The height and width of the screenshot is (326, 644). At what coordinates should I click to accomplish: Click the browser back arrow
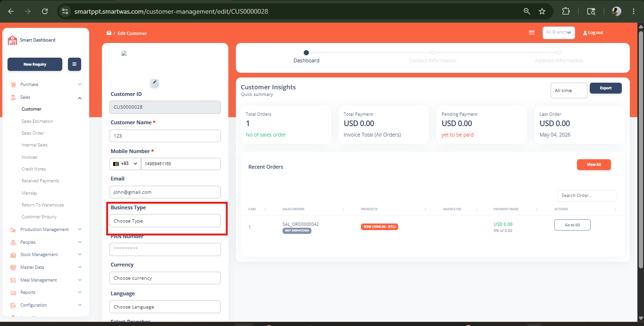[x=11, y=11]
